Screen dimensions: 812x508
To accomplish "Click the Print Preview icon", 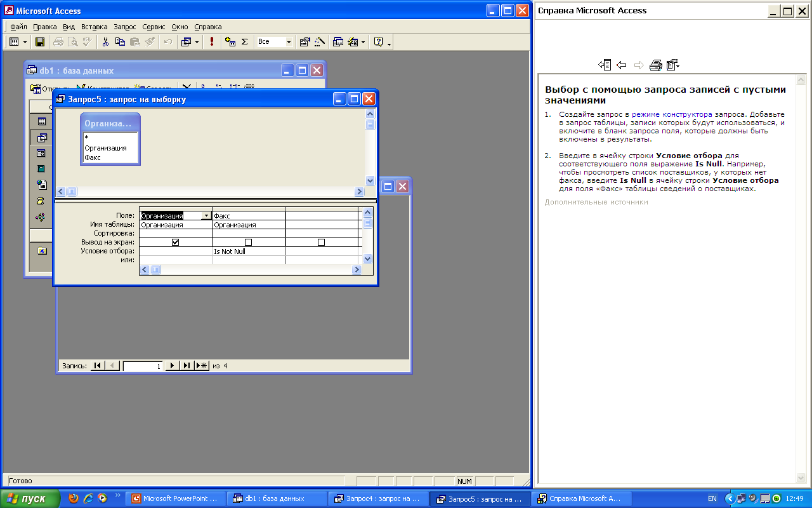I will point(72,42).
